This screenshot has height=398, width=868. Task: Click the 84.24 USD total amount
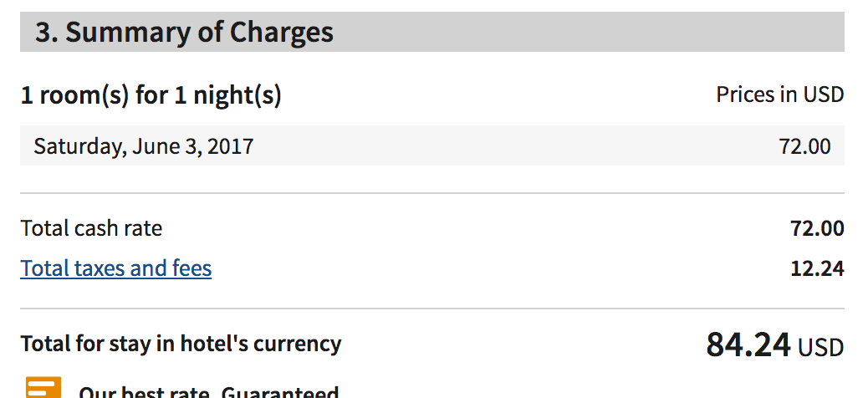775,344
